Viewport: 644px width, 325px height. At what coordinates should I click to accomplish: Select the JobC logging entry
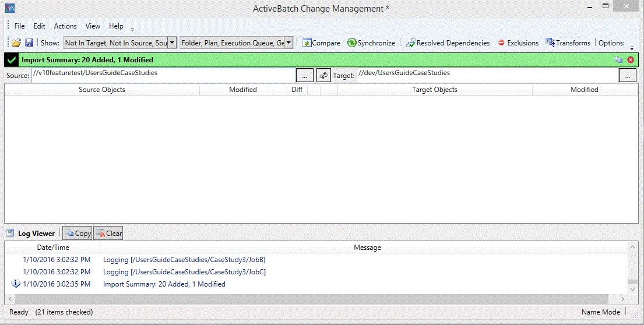click(x=184, y=271)
